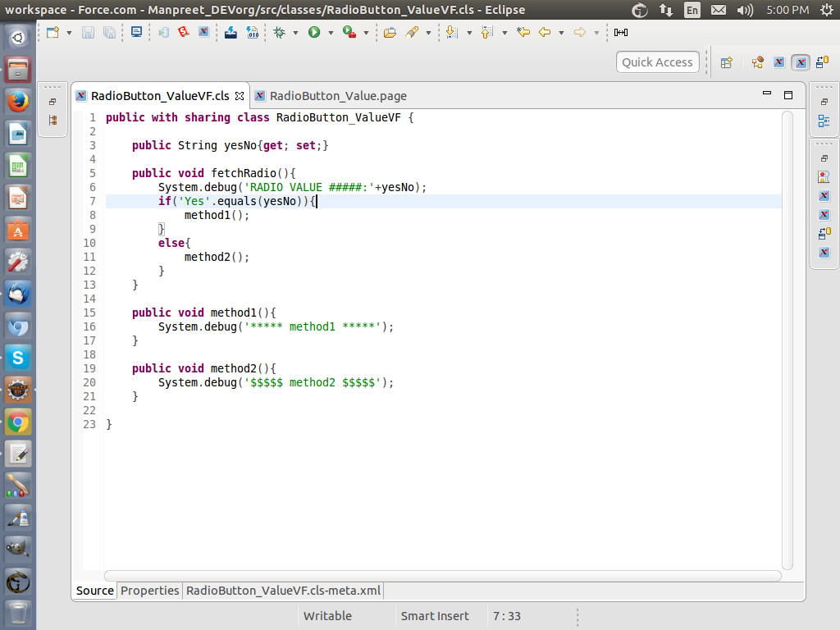Open the Properties tab below the editor
Screen dimensions: 840x630
pos(149,591)
